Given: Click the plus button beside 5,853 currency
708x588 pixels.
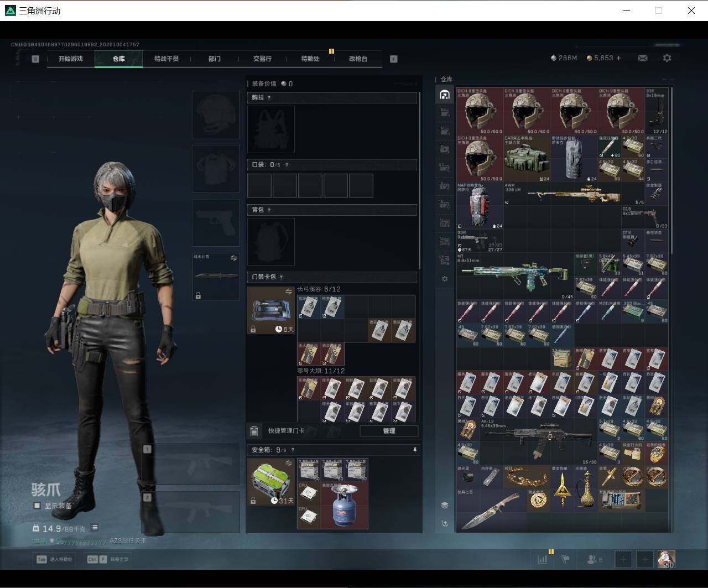Looking at the screenshot, I should pos(618,58).
